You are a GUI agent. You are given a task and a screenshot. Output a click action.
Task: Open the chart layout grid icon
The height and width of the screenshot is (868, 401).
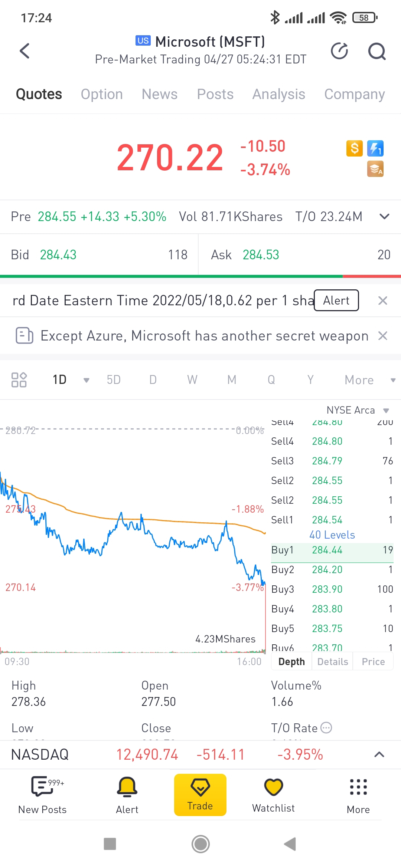tap(19, 380)
